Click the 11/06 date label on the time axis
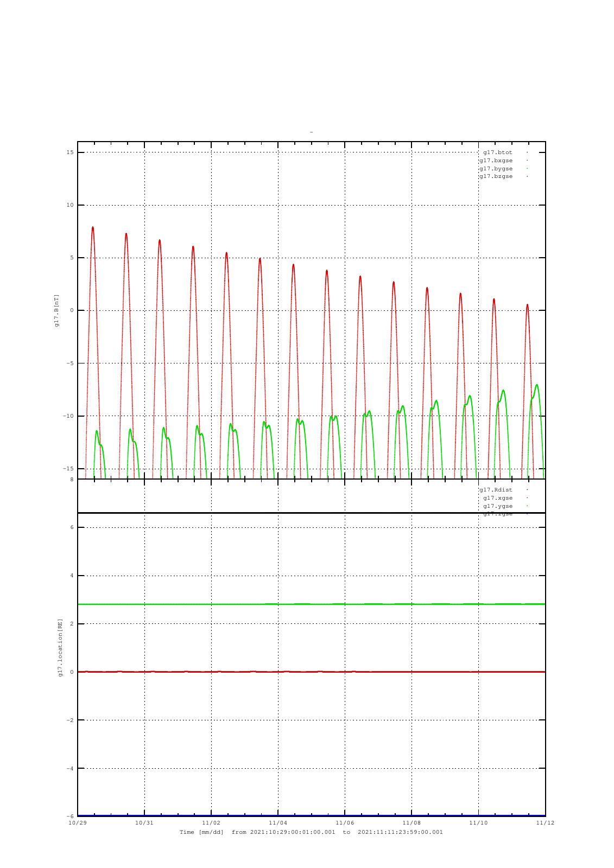Image resolution: width=614 pixels, height=868 pixels. (345, 823)
